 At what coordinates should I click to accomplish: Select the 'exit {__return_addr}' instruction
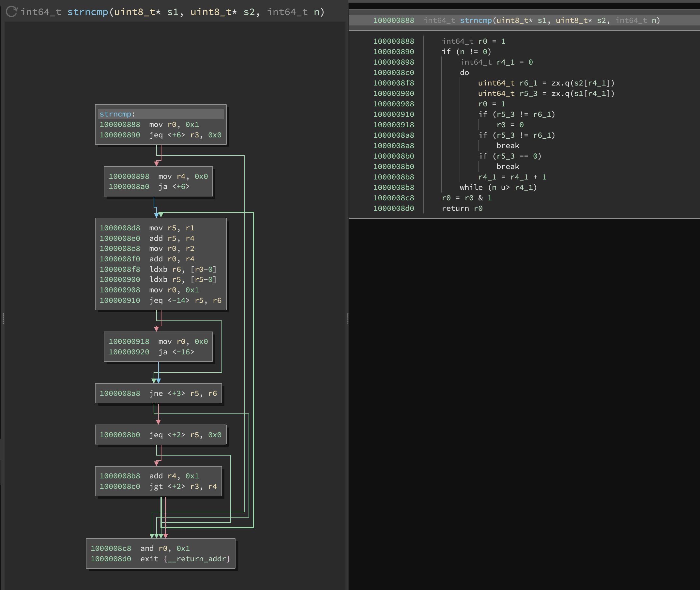coord(185,559)
